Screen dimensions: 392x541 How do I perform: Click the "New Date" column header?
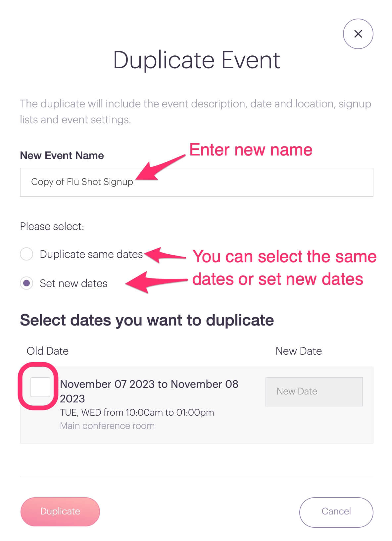[x=299, y=351]
